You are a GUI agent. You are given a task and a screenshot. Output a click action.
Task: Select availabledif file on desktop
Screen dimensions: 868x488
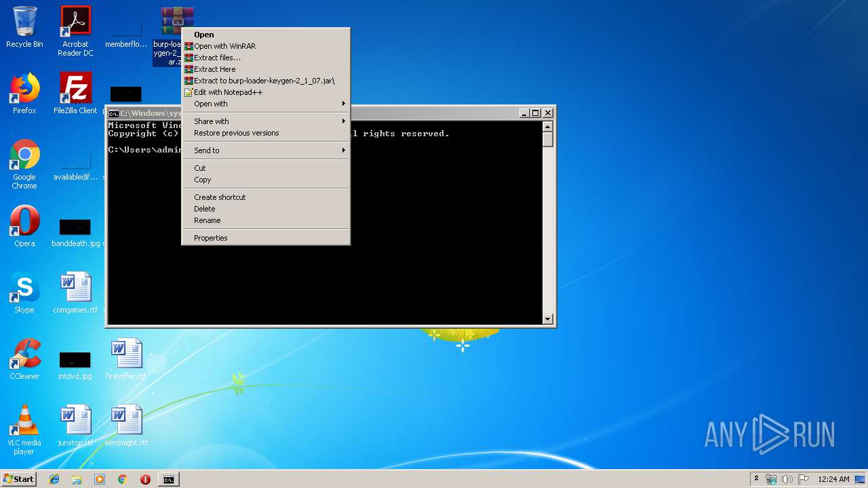click(75, 167)
